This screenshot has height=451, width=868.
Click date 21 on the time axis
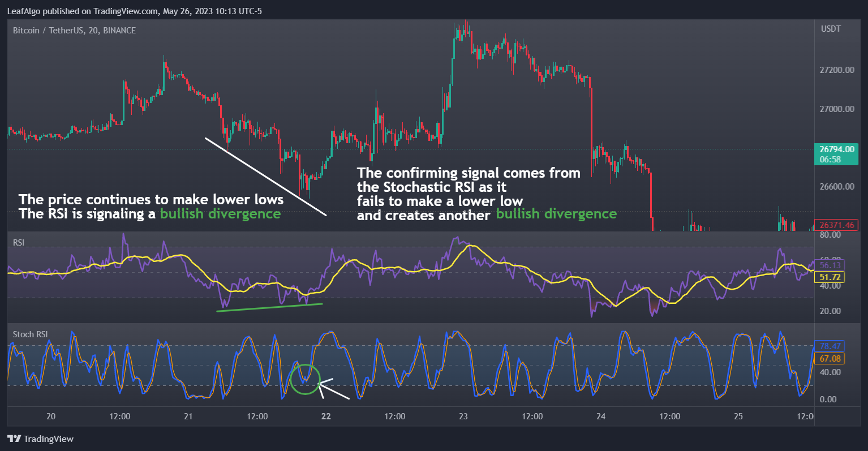click(x=188, y=416)
